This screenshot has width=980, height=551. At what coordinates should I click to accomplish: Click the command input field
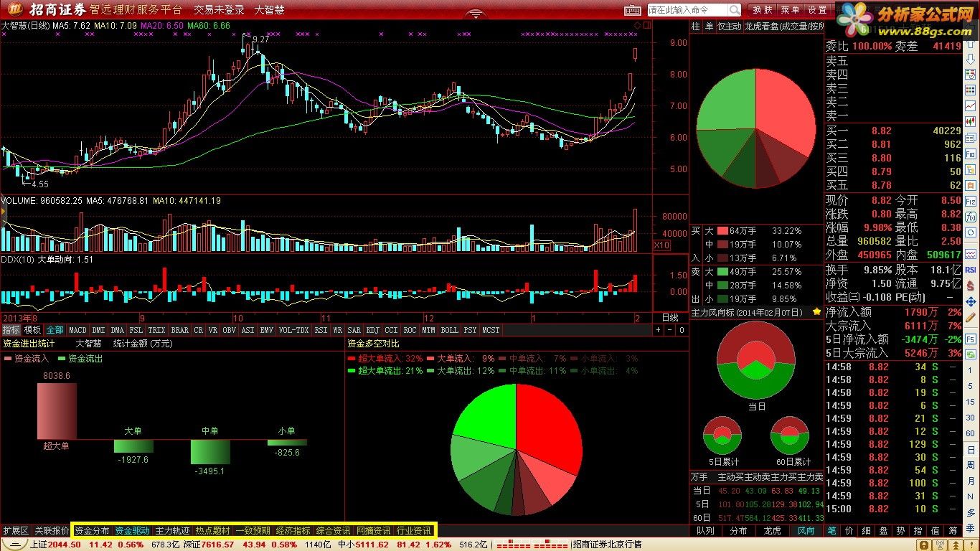point(687,10)
